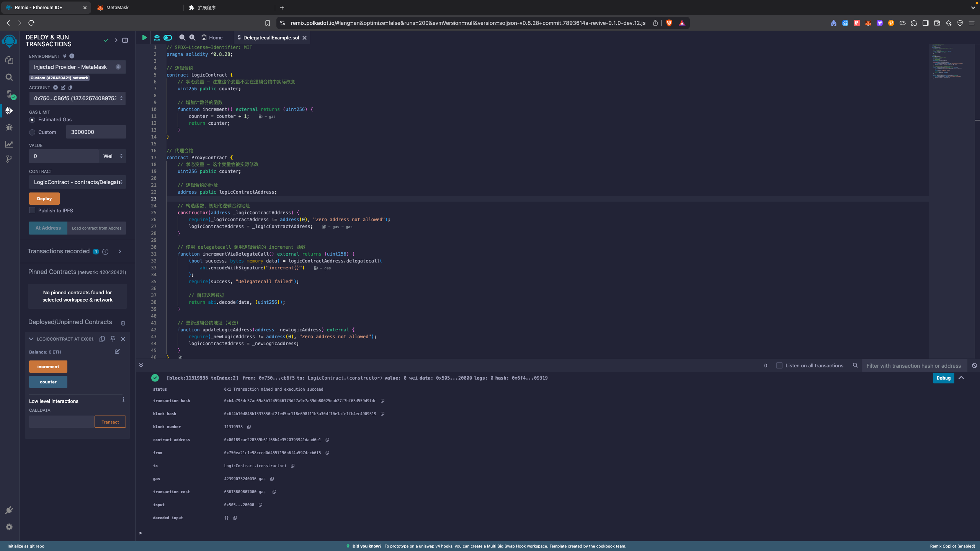Pin the LogicContract deployed instance
The height and width of the screenshot is (551, 980).
pyautogui.click(x=113, y=339)
